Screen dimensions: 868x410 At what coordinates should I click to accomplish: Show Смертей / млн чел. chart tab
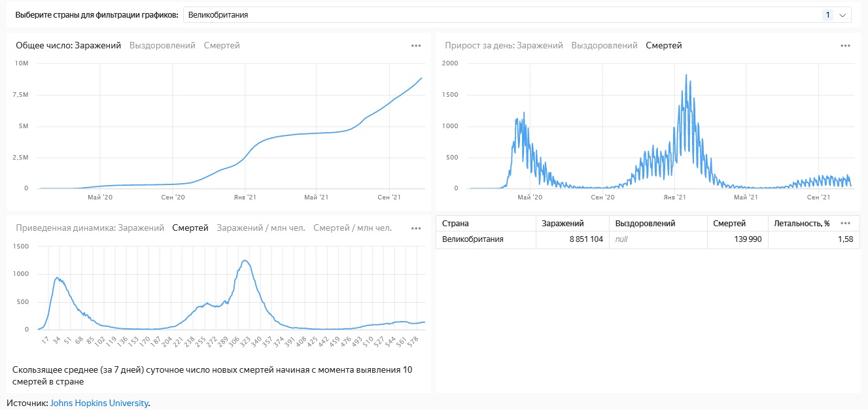[353, 228]
